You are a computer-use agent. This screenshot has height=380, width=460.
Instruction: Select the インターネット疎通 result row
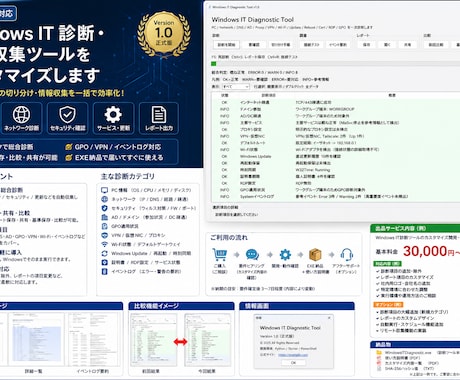[x=336, y=102]
